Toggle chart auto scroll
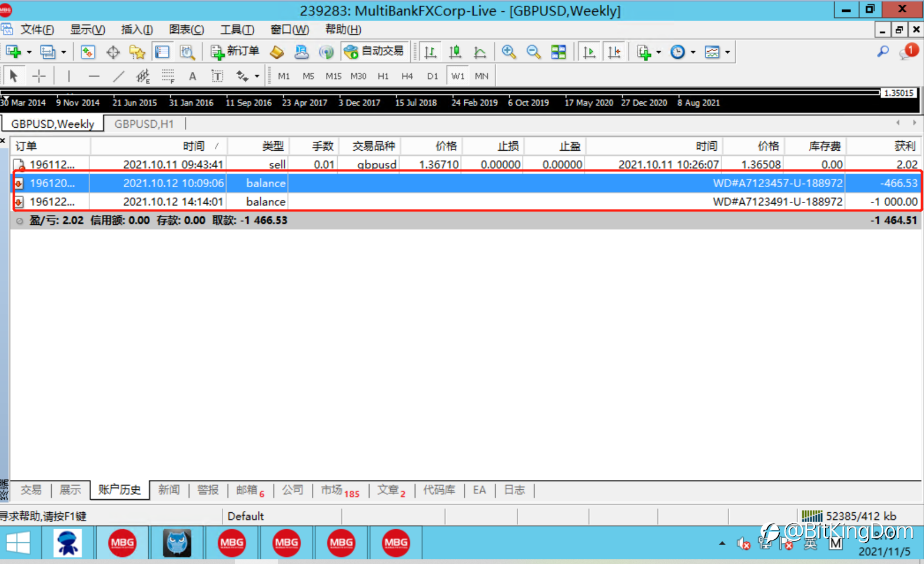Screen dimensions: 924x564 pyautogui.click(x=589, y=52)
